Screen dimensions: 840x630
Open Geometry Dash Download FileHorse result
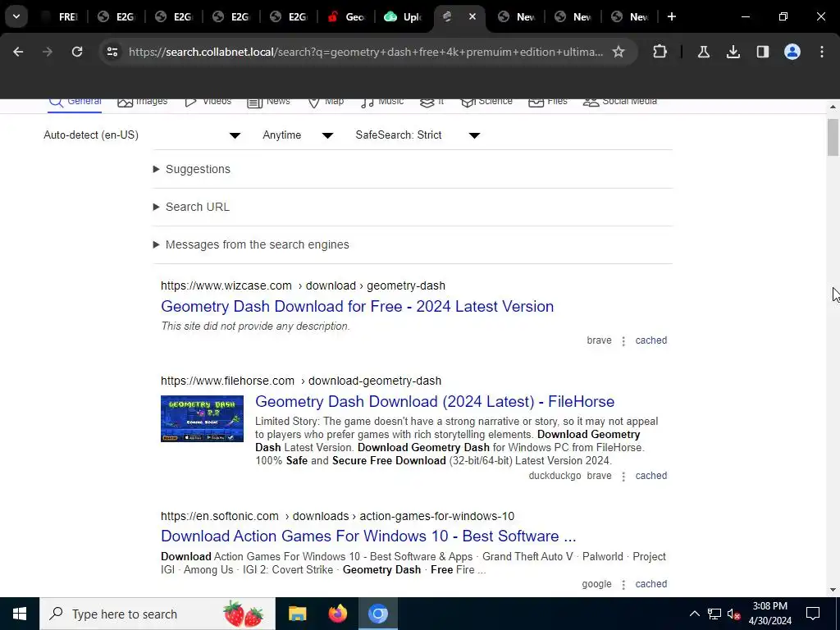tap(435, 402)
